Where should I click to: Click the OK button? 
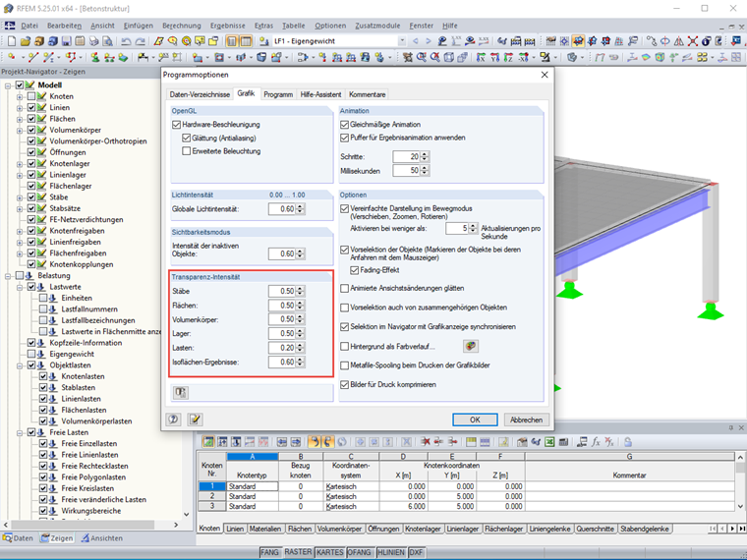coord(475,420)
